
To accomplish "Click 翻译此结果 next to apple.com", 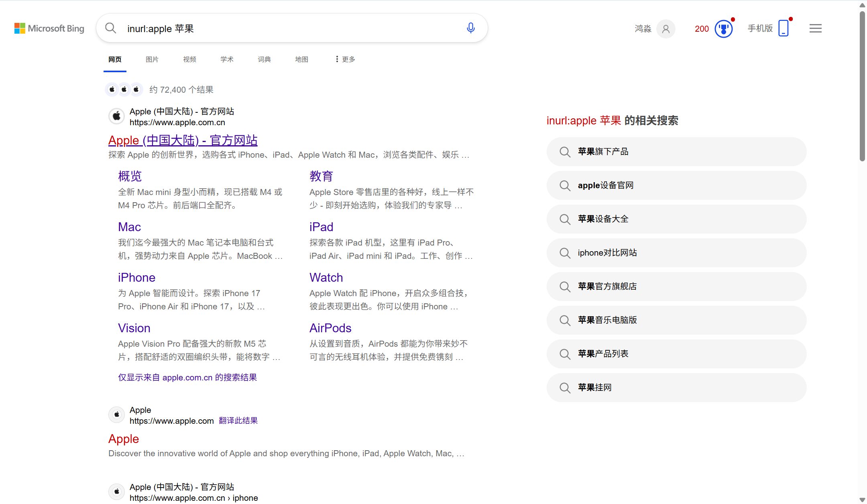I will pyautogui.click(x=238, y=421).
